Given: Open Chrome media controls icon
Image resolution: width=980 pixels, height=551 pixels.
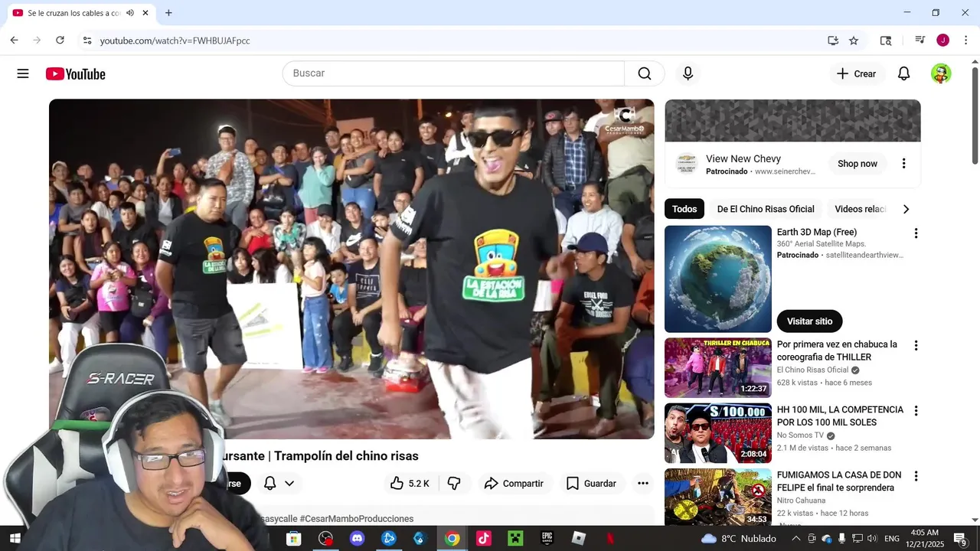Looking at the screenshot, I should (x=920, y=41).
